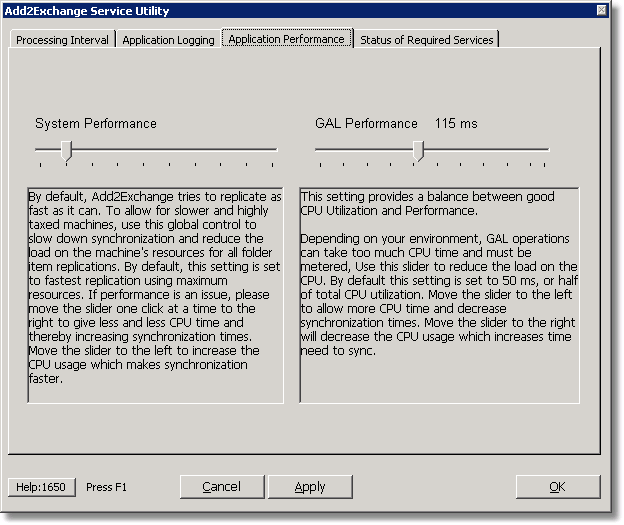Image resolution: width=624 pixels, height=525 pixels.
Task: Click the GAL Performance description text box
Action: pyautogui.click(x=438, y=295)
